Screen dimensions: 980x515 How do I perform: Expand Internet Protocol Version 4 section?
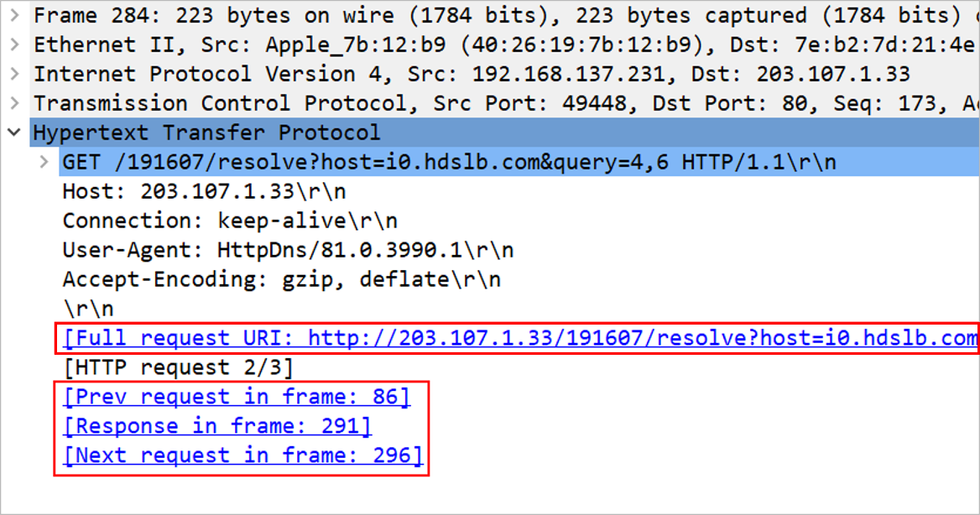coord(14,74)
